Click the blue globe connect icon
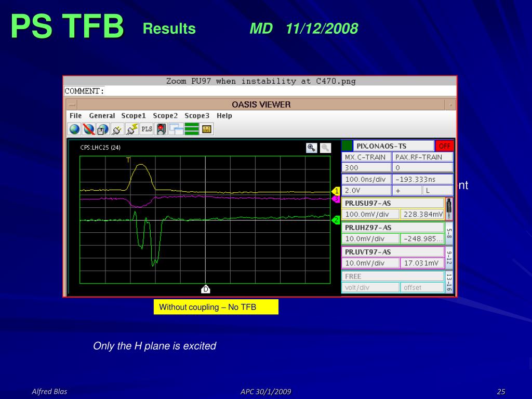 pyautogui.click(x=75, y=129)
